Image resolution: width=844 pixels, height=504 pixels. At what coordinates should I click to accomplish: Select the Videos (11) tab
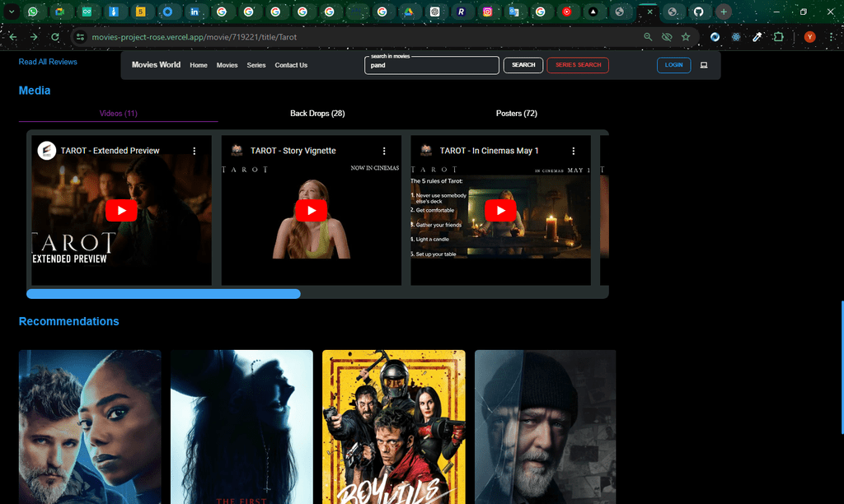[119, 114]
